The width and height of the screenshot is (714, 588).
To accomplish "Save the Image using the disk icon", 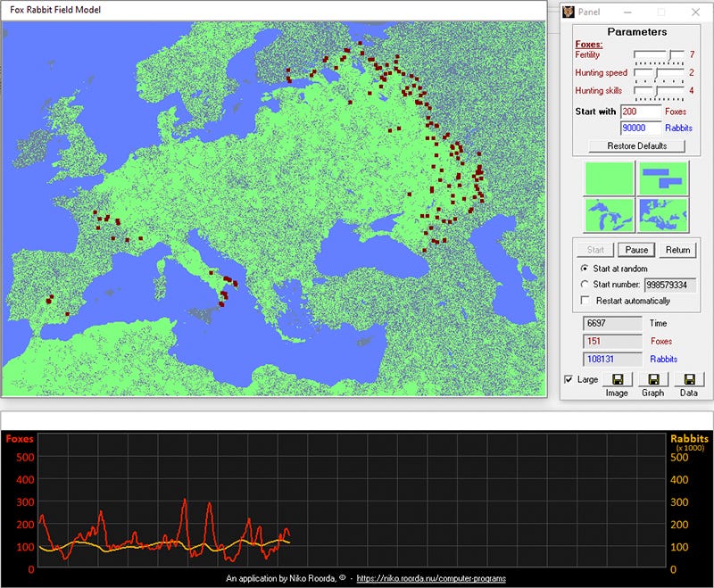I will pyautogui.click(x=617, y=379).
